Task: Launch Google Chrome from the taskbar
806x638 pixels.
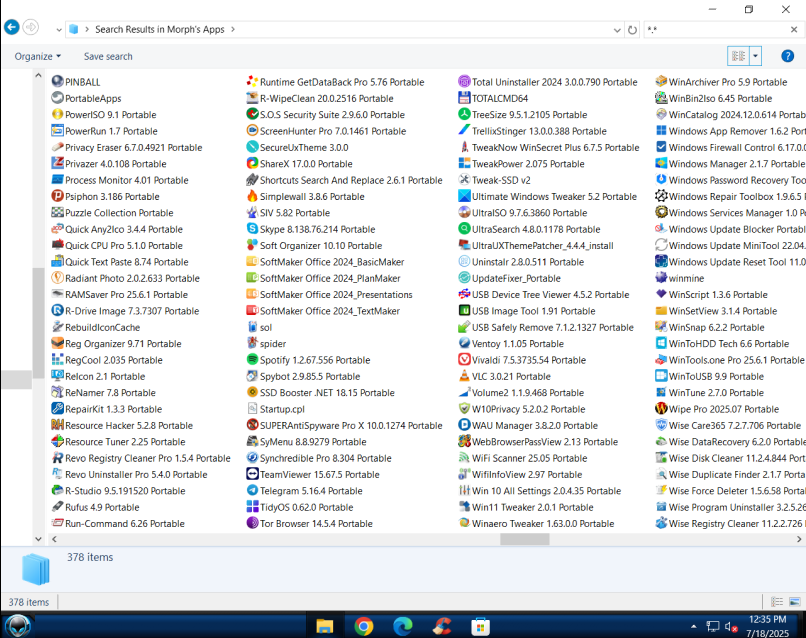Action: (x=364, y=626)
